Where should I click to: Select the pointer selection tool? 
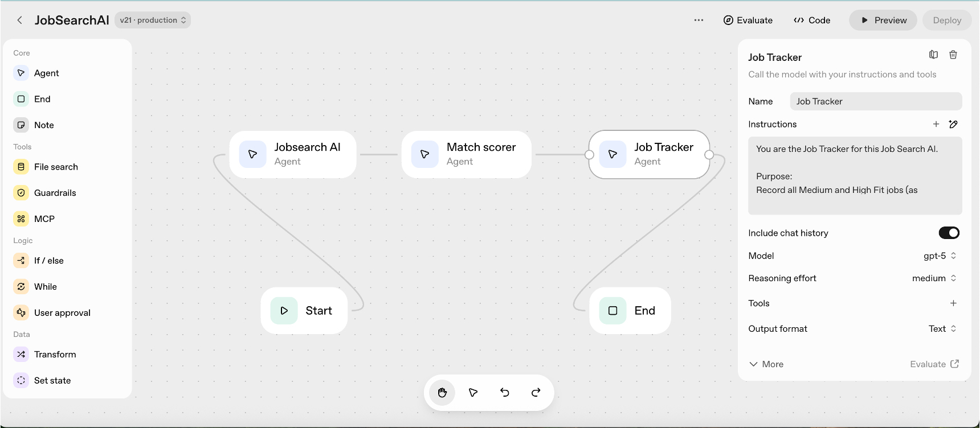(473, 393)
